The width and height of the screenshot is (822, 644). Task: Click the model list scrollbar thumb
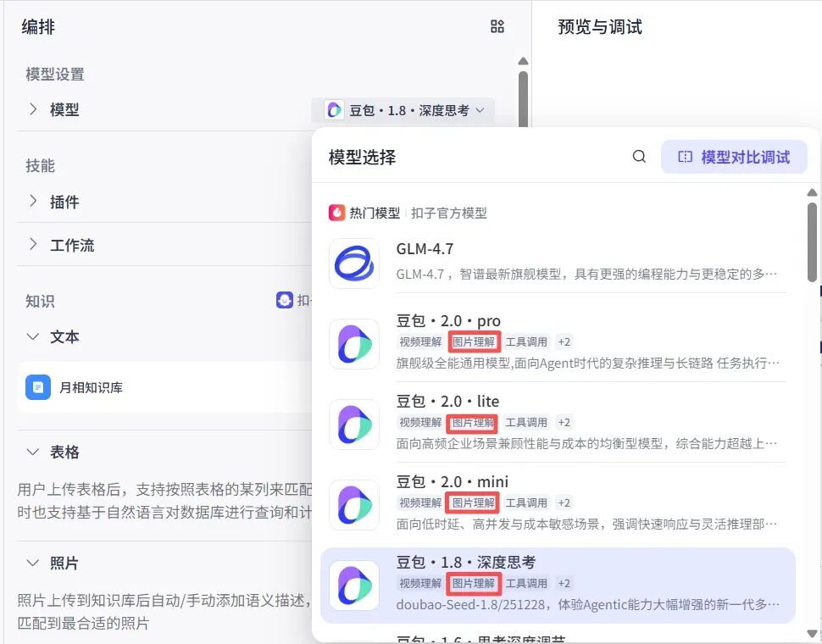pyautogui.click(x=812, y=241)
